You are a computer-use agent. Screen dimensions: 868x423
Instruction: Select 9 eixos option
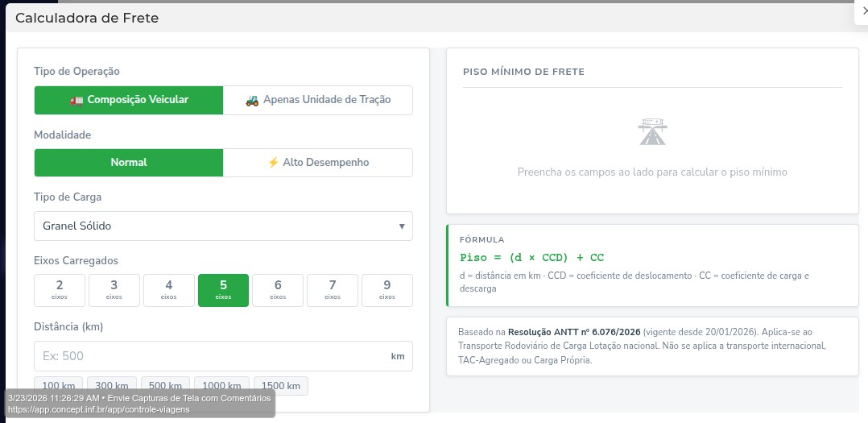[x=387, y=290]
